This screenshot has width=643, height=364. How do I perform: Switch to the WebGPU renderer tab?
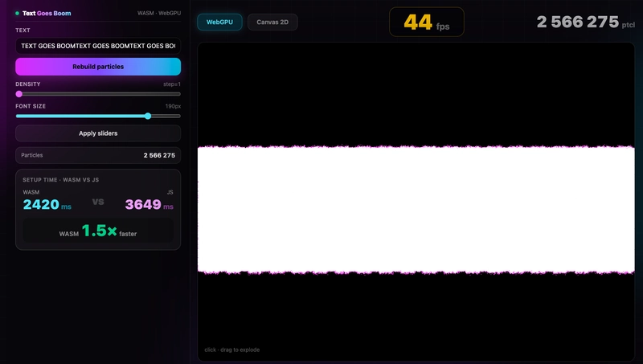click(x=219, y=22)
